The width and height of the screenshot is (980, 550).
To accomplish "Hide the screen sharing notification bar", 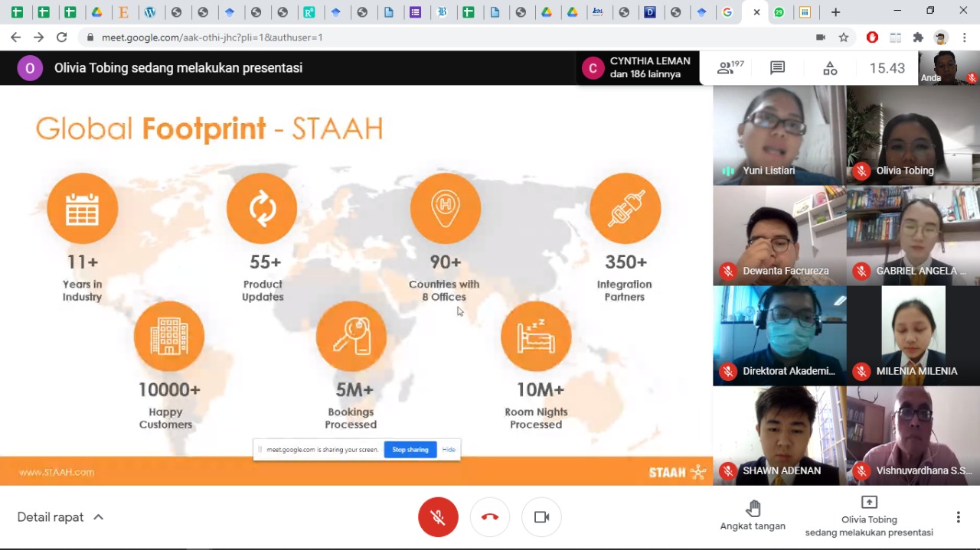I will click(449, 450).
